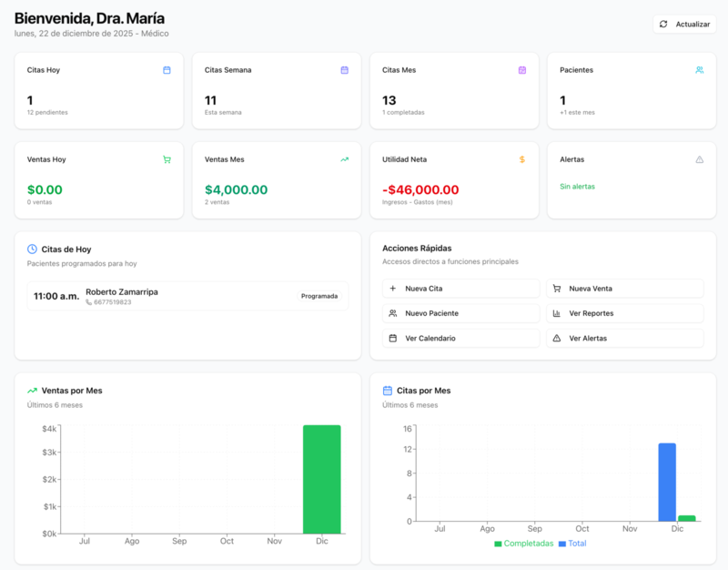728x570 pixels.
Task: Click the blue calendar icon on Citas Hoy
Action: click(x=168, y=69)
